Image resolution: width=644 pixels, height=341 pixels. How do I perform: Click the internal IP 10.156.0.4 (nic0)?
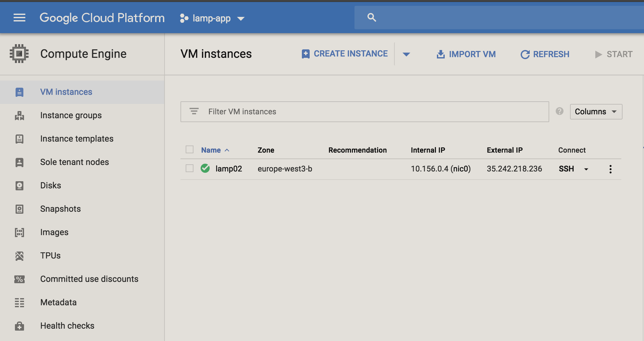441,169
